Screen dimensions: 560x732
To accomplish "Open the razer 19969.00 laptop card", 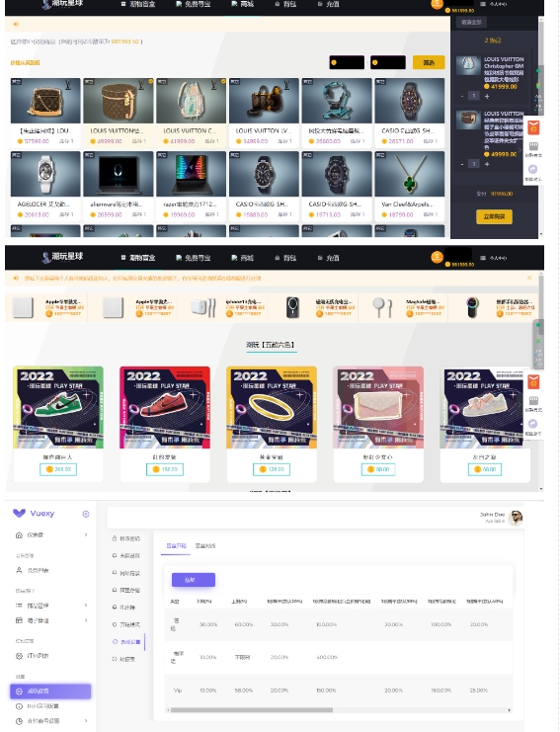I will pos(192,186).
